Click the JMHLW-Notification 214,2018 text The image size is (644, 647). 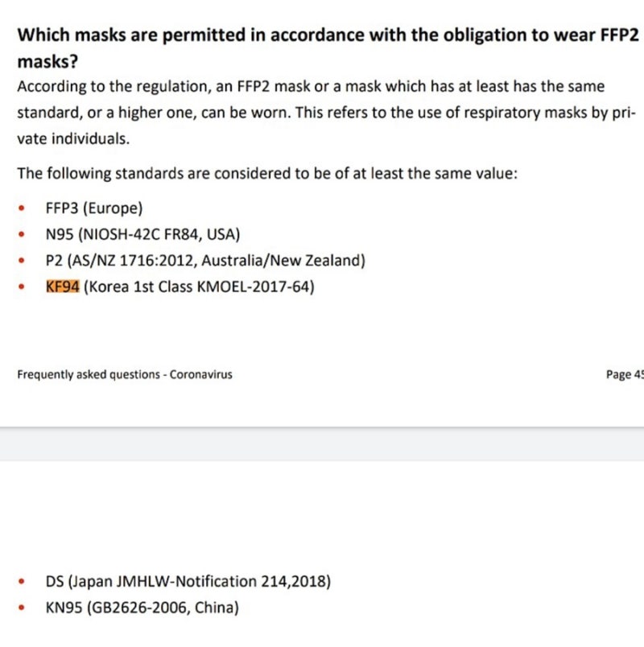click(x=222, y=581)
